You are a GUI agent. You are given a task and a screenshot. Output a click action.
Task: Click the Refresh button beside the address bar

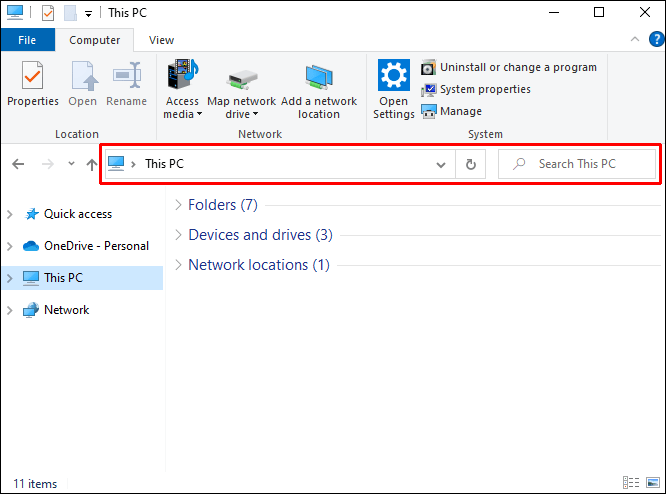coord(470,164)
